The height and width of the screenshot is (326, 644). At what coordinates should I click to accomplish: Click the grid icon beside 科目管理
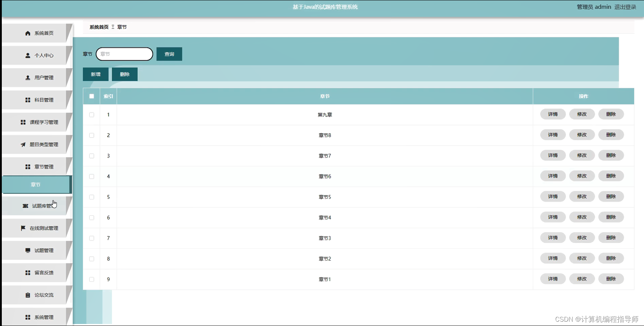[x=28, y=100]
